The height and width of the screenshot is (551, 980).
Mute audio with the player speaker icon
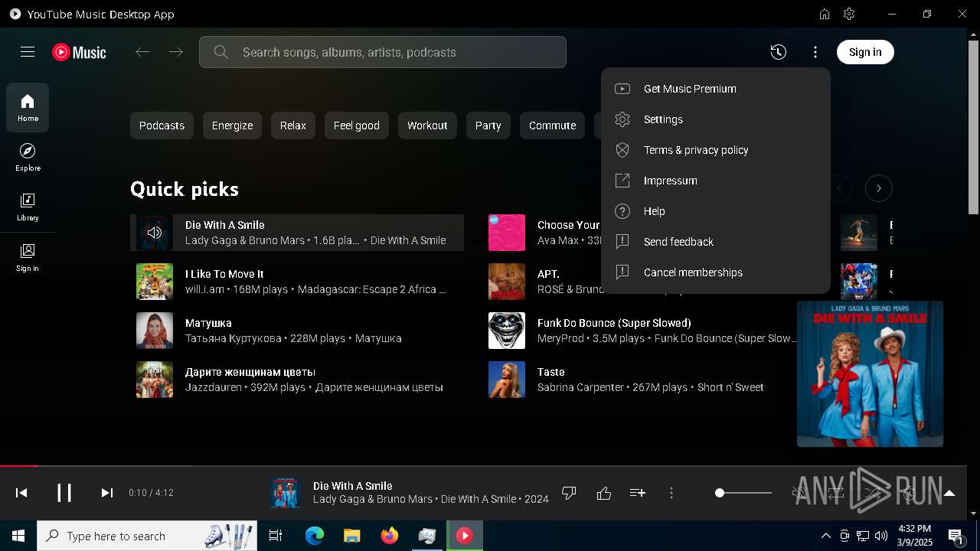801,493
